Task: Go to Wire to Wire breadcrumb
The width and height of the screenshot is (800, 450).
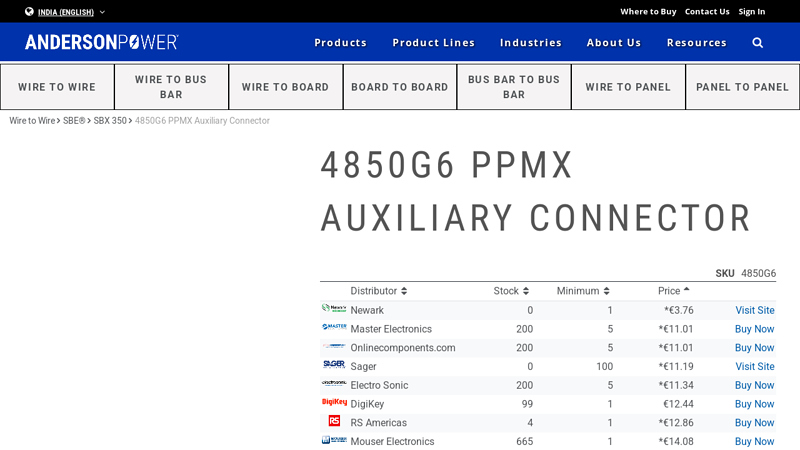Action: point(32,121)
